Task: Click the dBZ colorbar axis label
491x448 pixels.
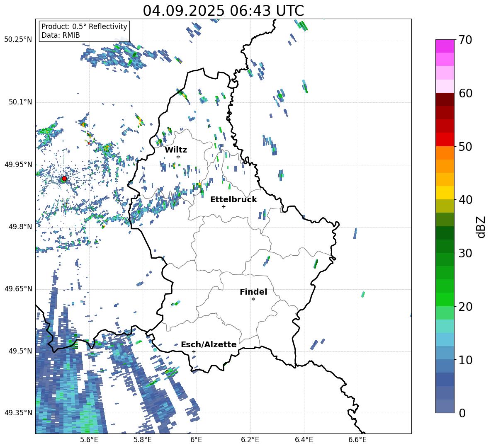Action: [x=481, y=227]
